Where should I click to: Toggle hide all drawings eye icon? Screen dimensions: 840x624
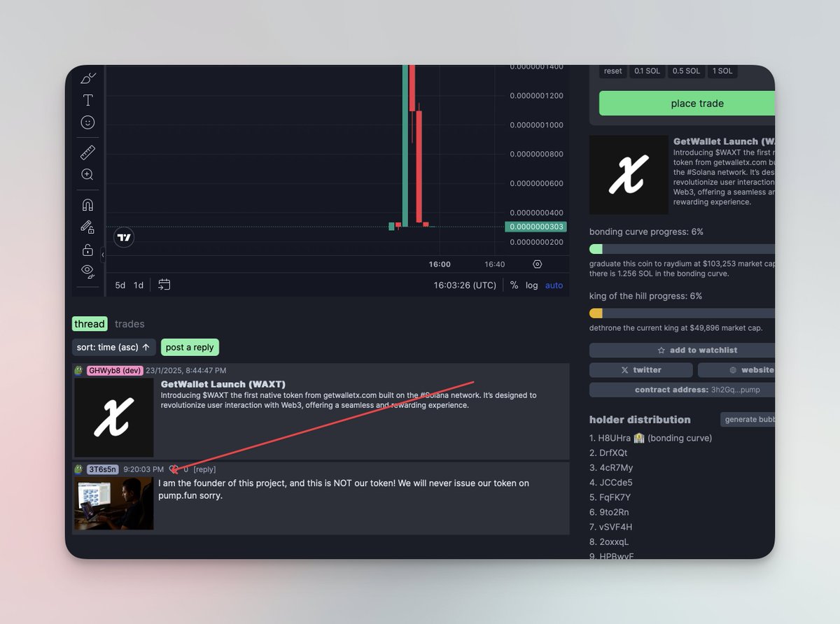click(87, 271)
